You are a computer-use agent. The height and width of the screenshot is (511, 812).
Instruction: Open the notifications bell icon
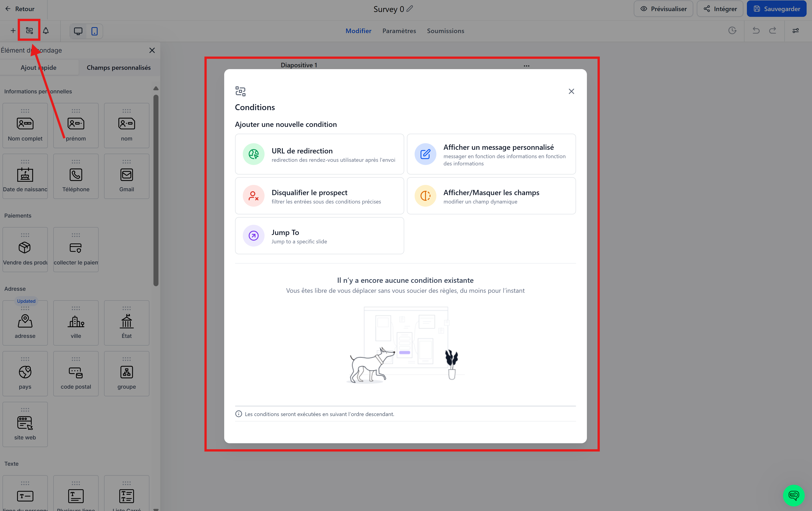(x=46, y=31)
